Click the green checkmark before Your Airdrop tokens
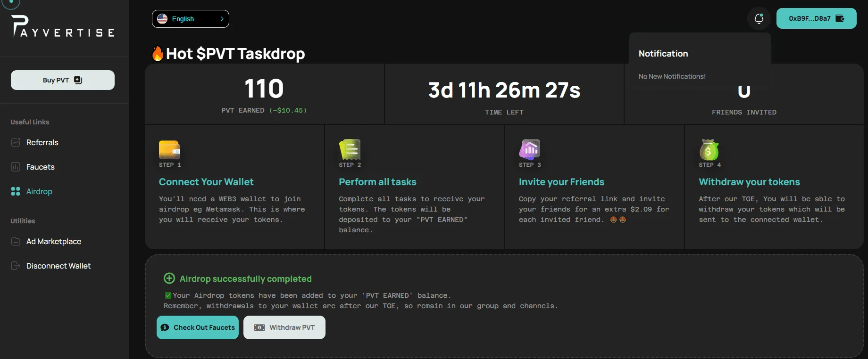868x359 pixels. click(168, 295)
